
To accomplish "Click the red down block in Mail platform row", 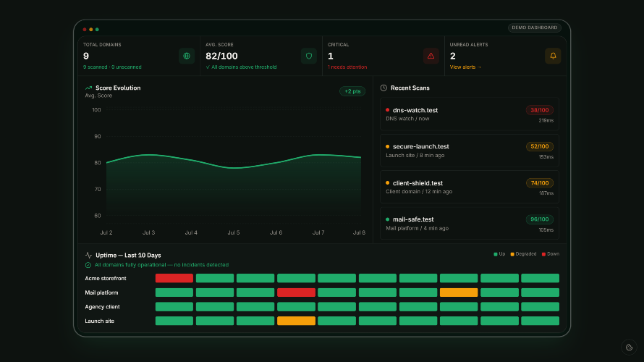I will pos(296,292).
